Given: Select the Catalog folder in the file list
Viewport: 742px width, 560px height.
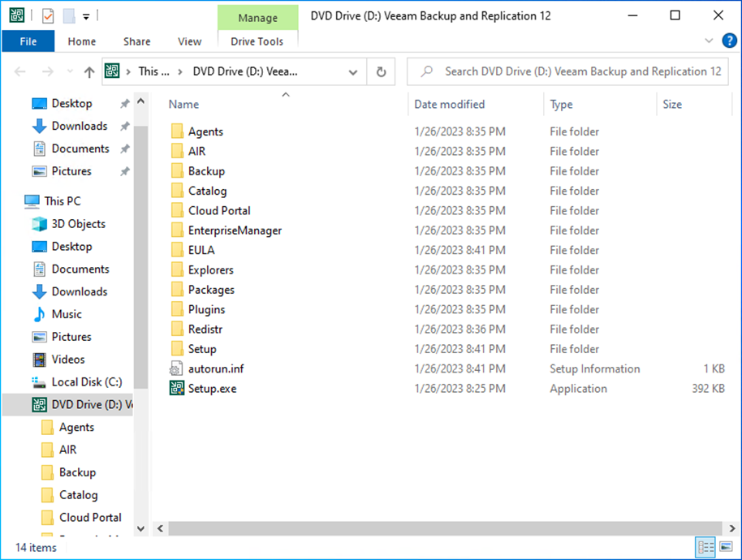Looking at the screenshot, I should click(x=207, y=191).
